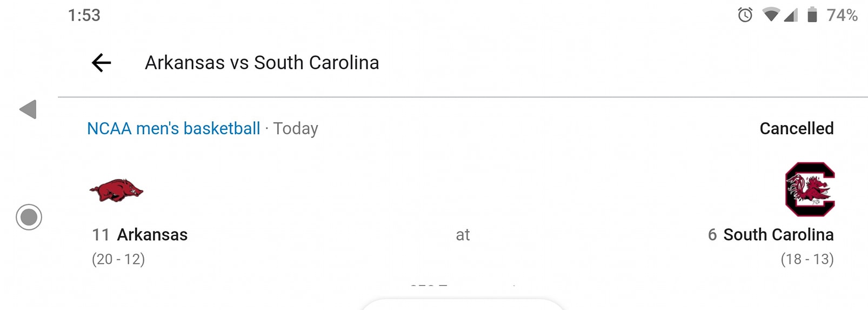Viewport: 868px width, 310px height.
Task: Tap the circular home navigation button
Action: click(x=29, y=217)
